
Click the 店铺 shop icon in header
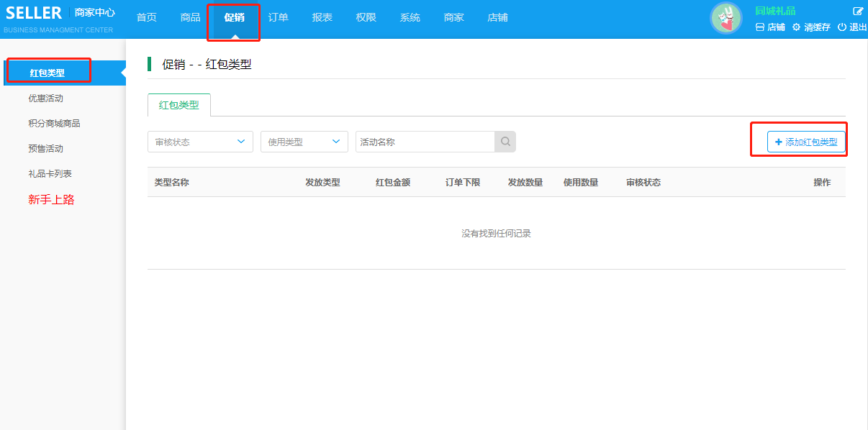coord(759,27)
